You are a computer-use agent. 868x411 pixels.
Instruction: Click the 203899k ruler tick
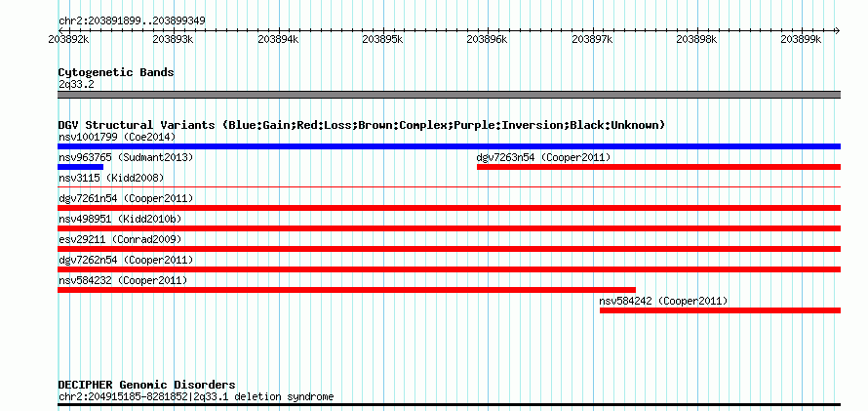click(x=801, y=40)
